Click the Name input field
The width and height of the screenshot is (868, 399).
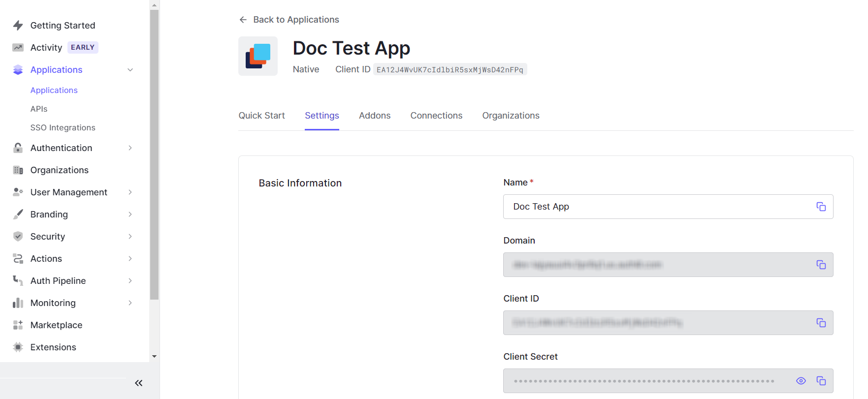pos(655,207)
